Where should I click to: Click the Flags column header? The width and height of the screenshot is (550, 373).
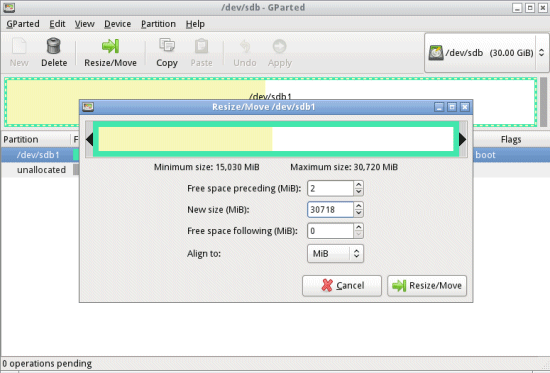point(511,139)
